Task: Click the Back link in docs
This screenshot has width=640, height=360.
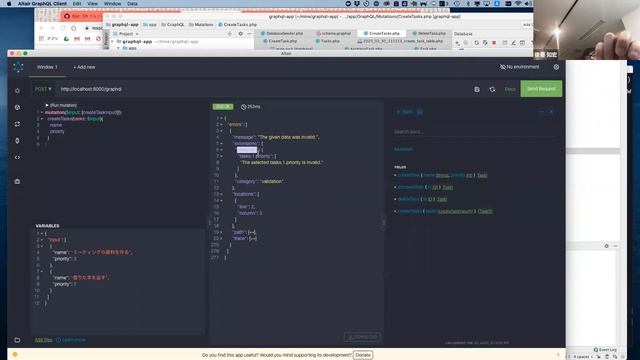Action: point(405,111)
